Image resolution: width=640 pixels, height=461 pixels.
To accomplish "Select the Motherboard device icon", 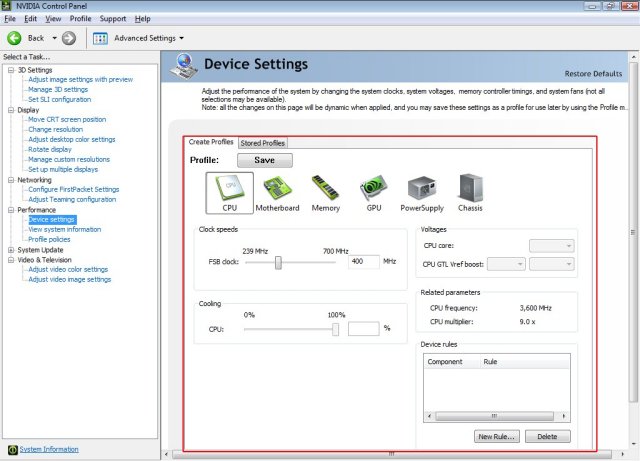I will [x=278, y=193].
